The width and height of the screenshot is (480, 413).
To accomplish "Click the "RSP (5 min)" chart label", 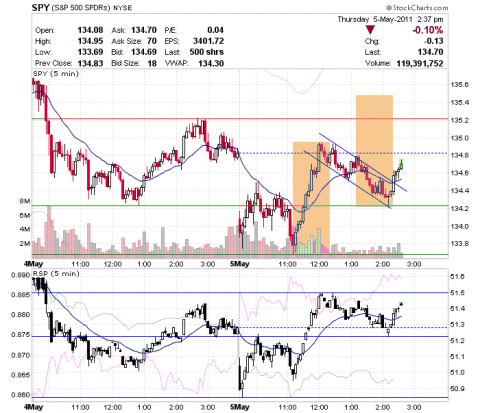I will 56,274.
